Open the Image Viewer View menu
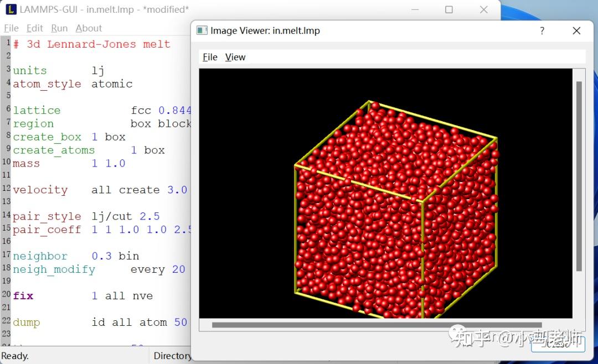Image resolution: width=598 pixels, height=364 pixels. tap(235, 57)
